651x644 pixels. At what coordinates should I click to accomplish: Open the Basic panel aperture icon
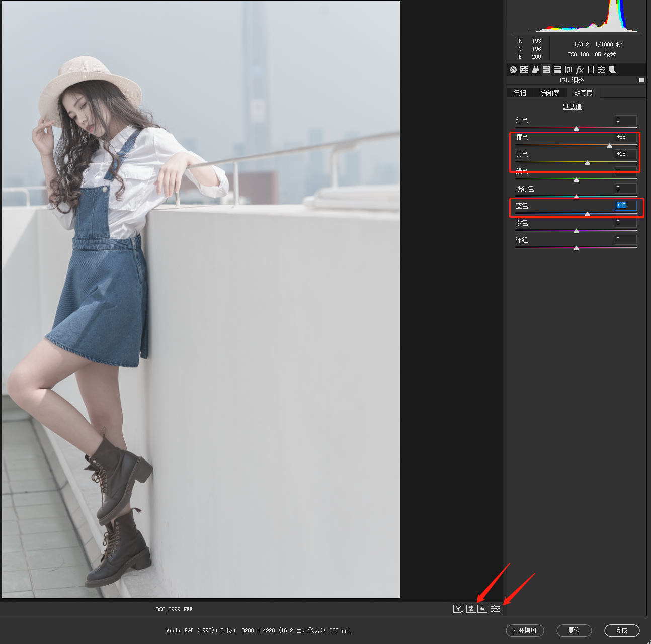pyautogui.click(x=513, y=70)
